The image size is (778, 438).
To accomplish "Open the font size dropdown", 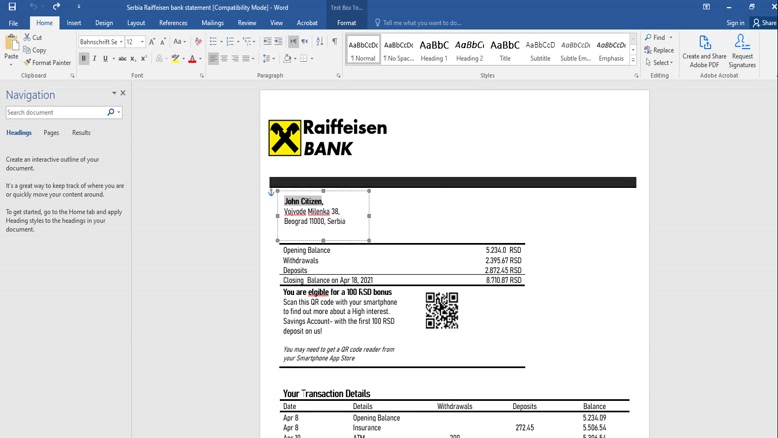I will (x=141, y=42).
